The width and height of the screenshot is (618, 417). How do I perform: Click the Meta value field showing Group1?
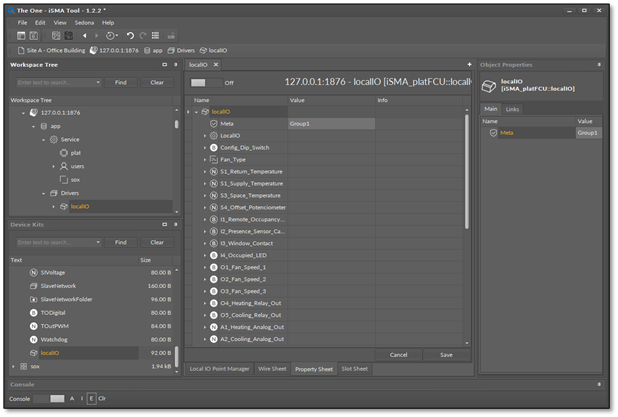(x=331, y=123)
